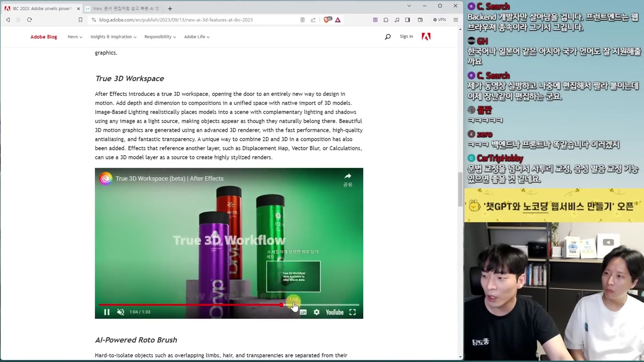The width and height of the screenshot is (644, 362).
Task: Click the Adobe Blog home link
Action: [x=44, y=37]
